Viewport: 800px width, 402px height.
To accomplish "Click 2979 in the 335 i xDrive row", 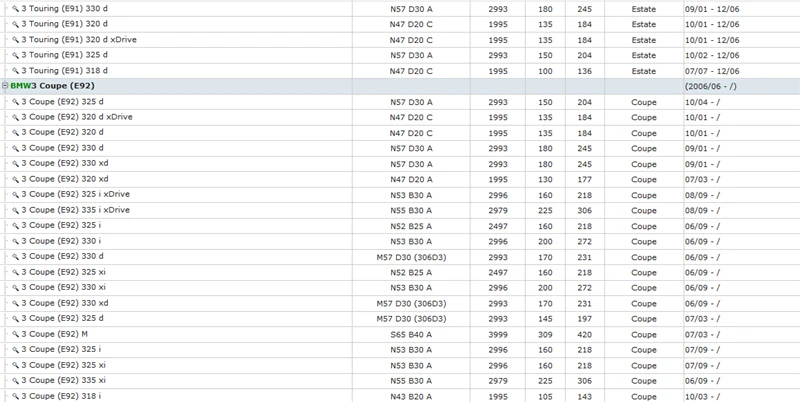I will click(498, 210).
